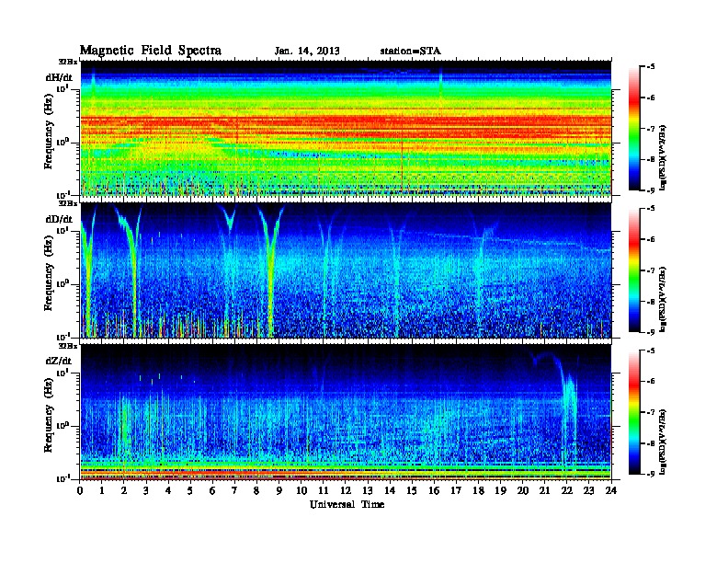The width and height of the screenshot is (728, 563).
Task: Click the "0" tick on the time axis
Action: [x=81, y=491]
